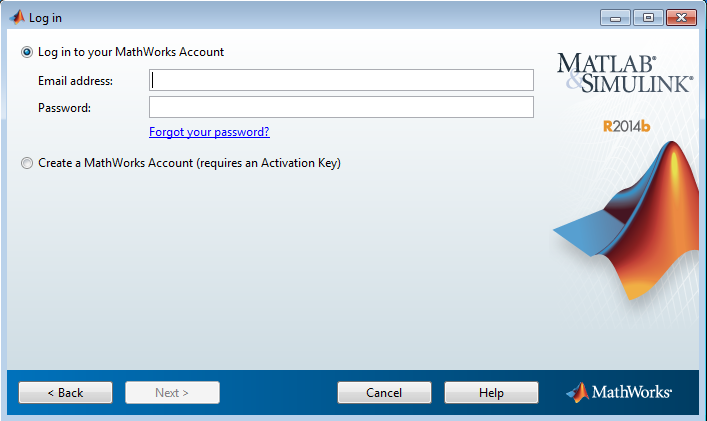
Task: Click the Email address label text
Action: 75,81
